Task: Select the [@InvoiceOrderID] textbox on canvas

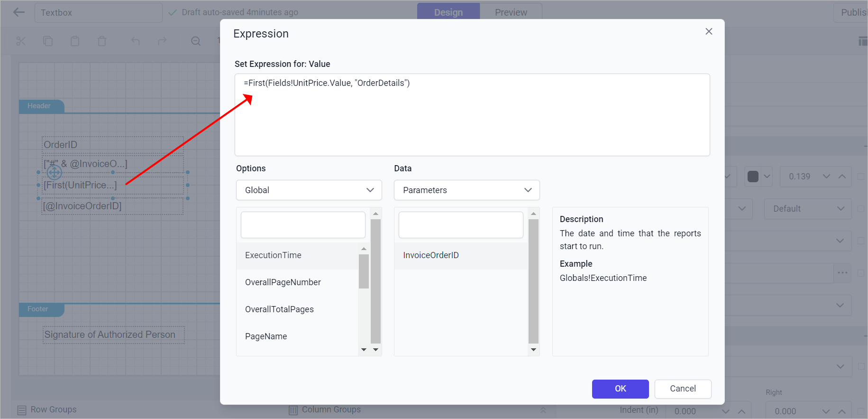Action: [x=113, y=206]
